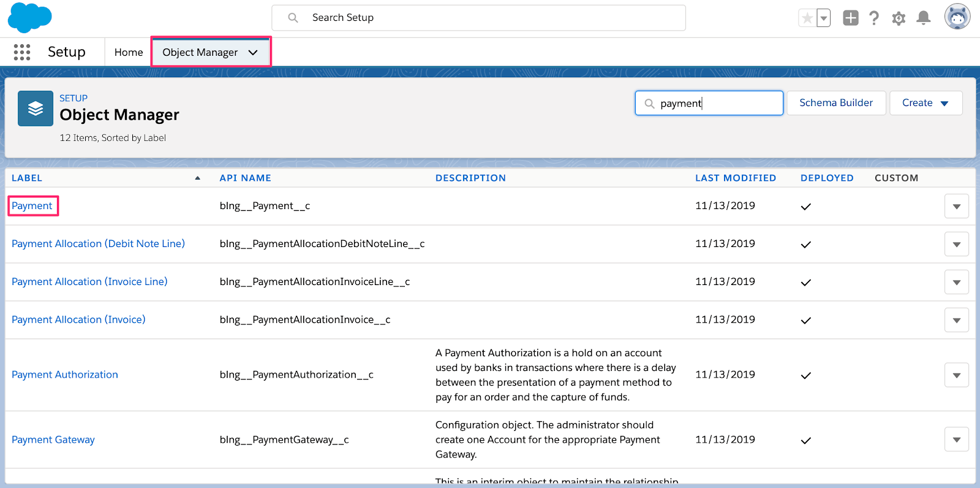This screenshot has height=488, width=980.
Task: Open the Payment object link
Action: coord(32,206)
